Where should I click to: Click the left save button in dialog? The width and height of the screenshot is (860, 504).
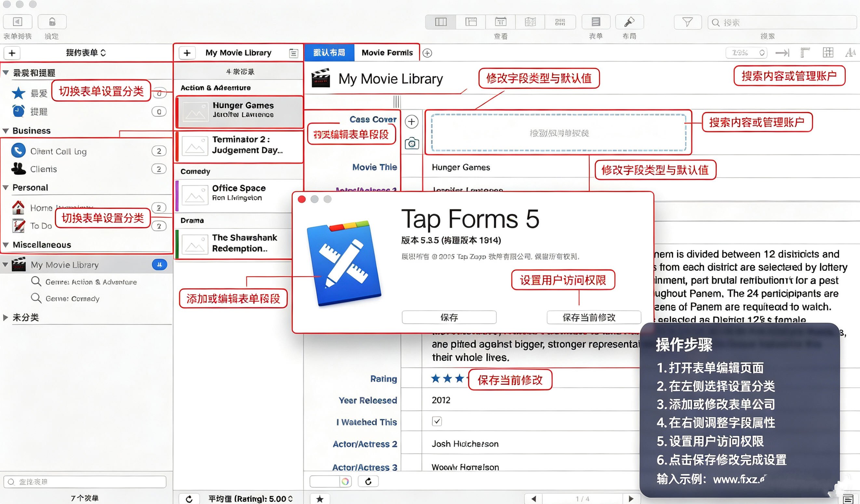pyautogui.click(x=449, y=317)
